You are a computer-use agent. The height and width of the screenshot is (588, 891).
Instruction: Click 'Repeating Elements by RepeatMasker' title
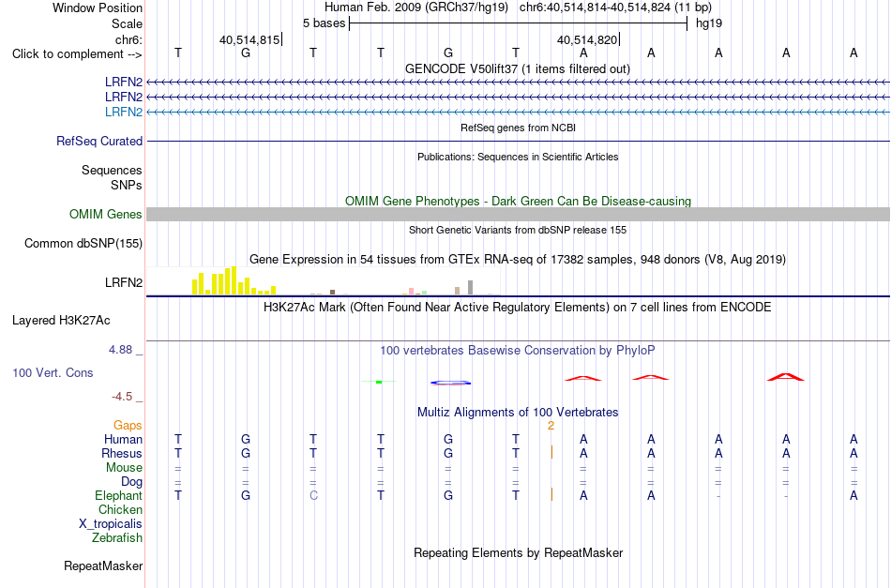[x=518, y=552]
